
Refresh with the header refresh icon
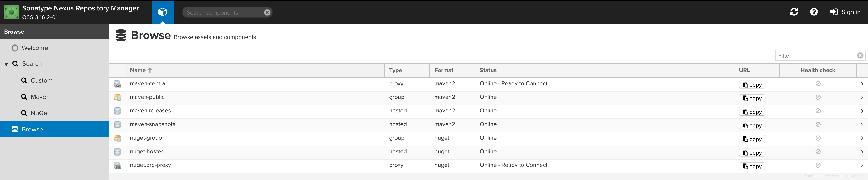point(794,12)
